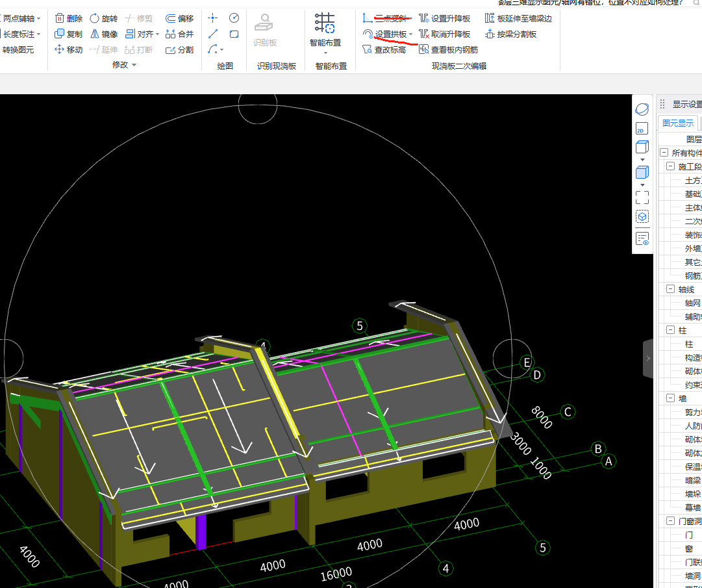Select the 门 tree row
This screenshot has width=702, height=588.
(x=690, y=535)
